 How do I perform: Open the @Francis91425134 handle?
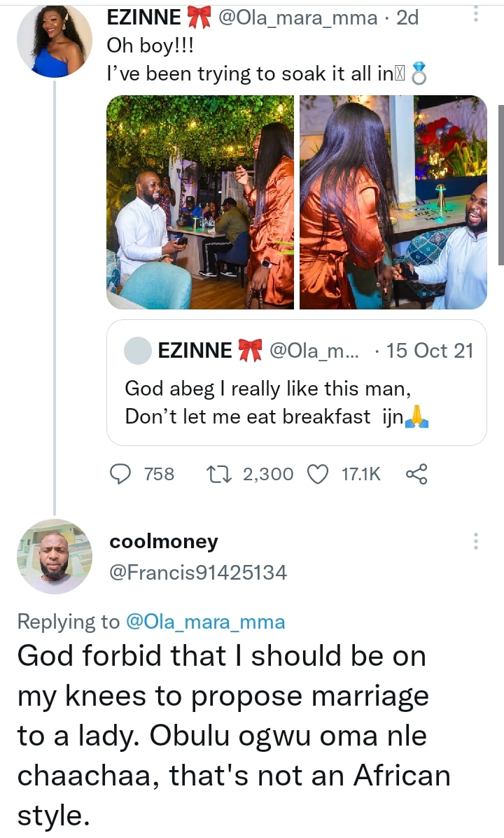(198, 573)
